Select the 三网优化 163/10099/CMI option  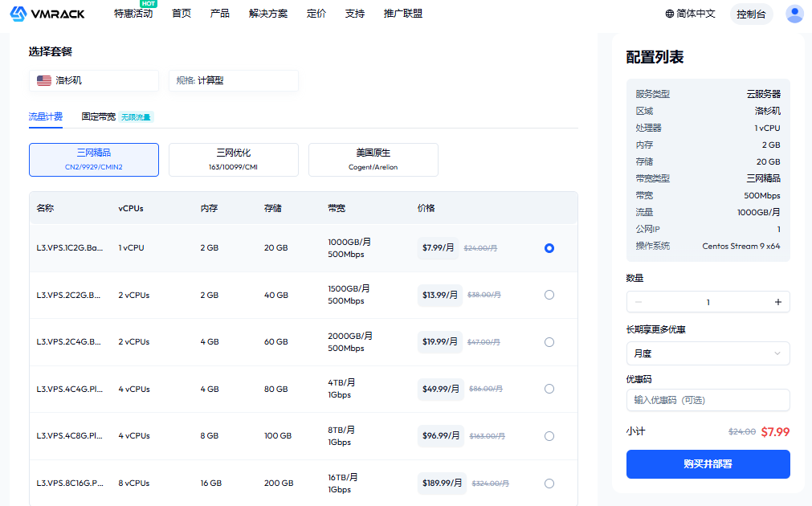coord(233,159)
